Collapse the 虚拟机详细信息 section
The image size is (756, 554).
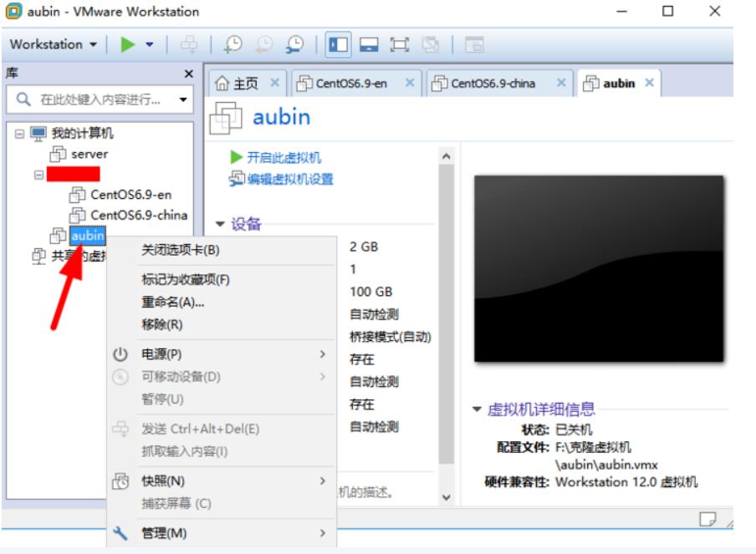pos(477,409)
